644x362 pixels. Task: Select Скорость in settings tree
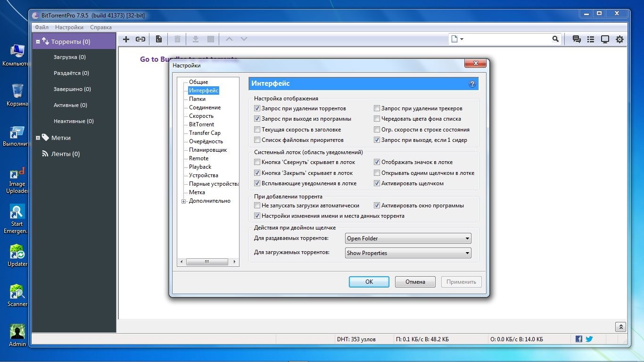(201, 116)
